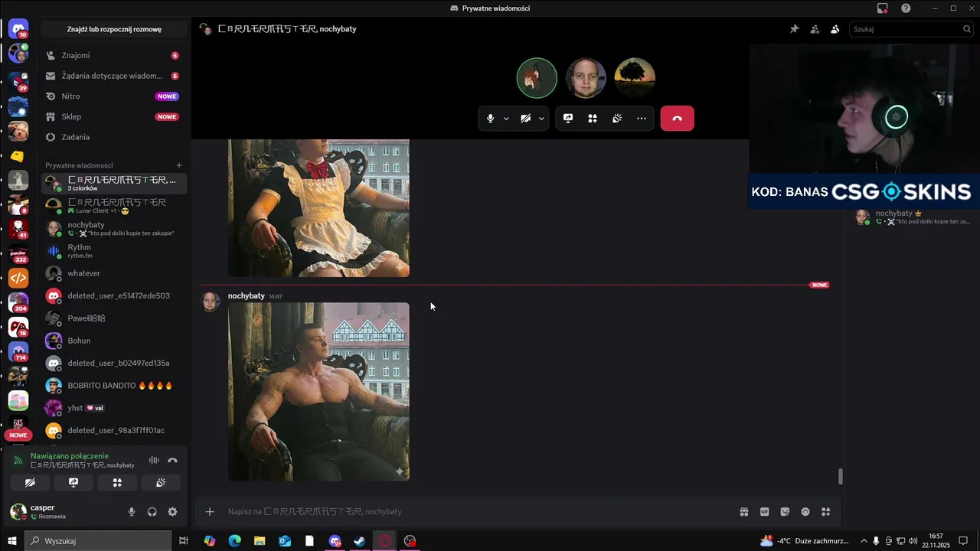
Task: Mute microphone in call controls
Action: tap(491, 119)
